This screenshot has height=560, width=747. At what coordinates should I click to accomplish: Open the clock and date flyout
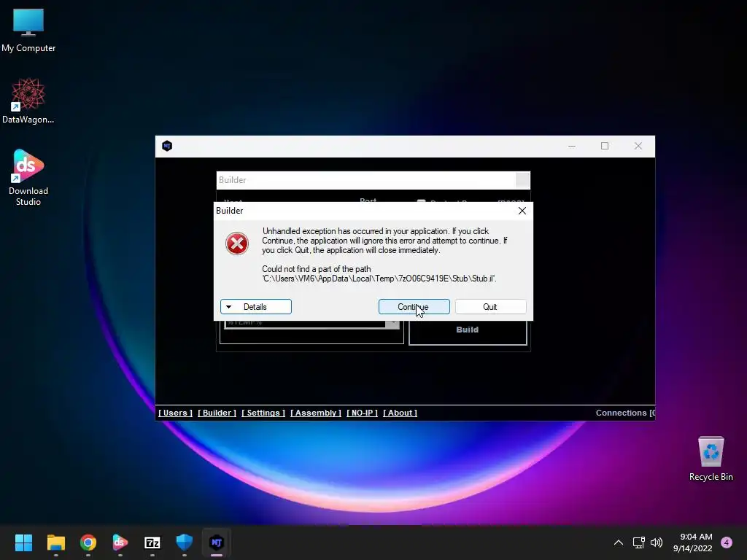pyautogui.click(x=693, y=542)
